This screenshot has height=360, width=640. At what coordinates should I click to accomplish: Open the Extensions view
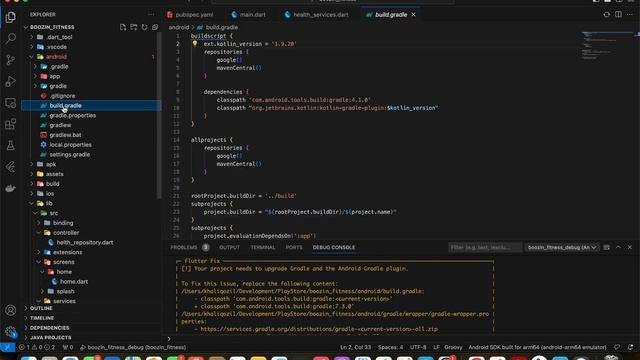11,124
